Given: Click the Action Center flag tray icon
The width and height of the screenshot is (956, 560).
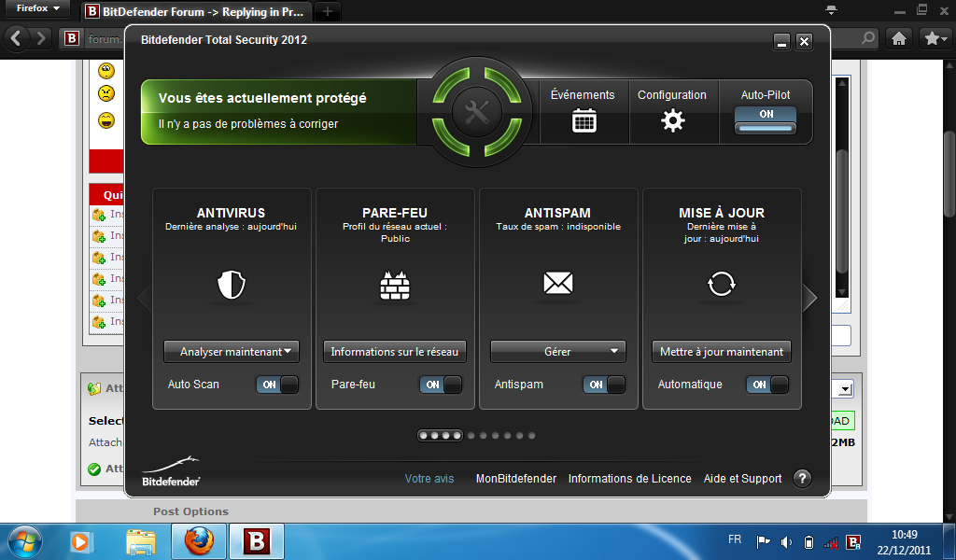Looking at the screenshot, I should coord(763,541).
